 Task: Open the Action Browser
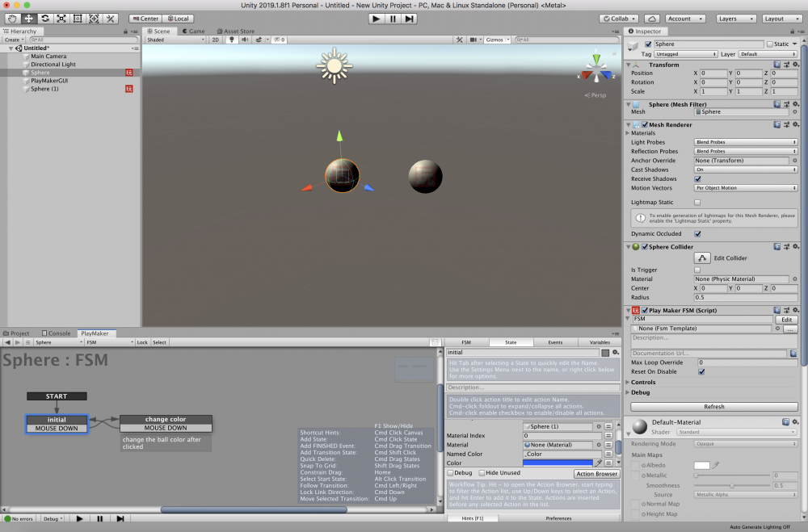tap(597, 474)
